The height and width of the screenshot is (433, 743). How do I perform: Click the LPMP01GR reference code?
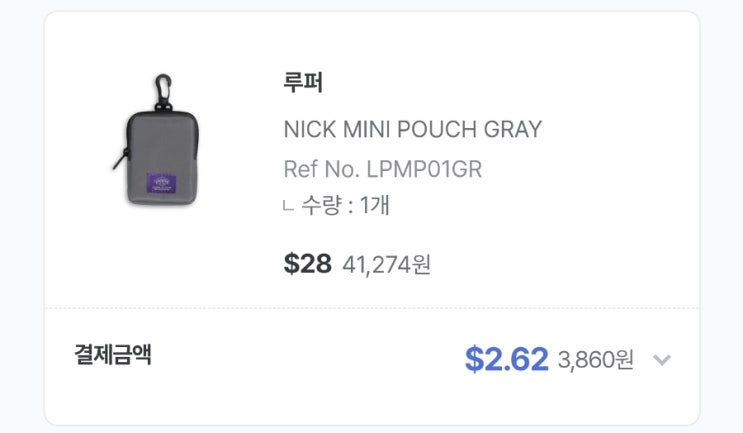tap(424, 169)
